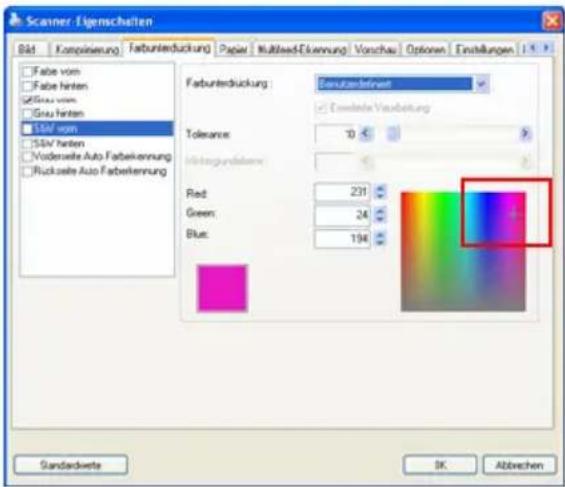
Task: Open the Vorschau tab
Action: point(375,49)
